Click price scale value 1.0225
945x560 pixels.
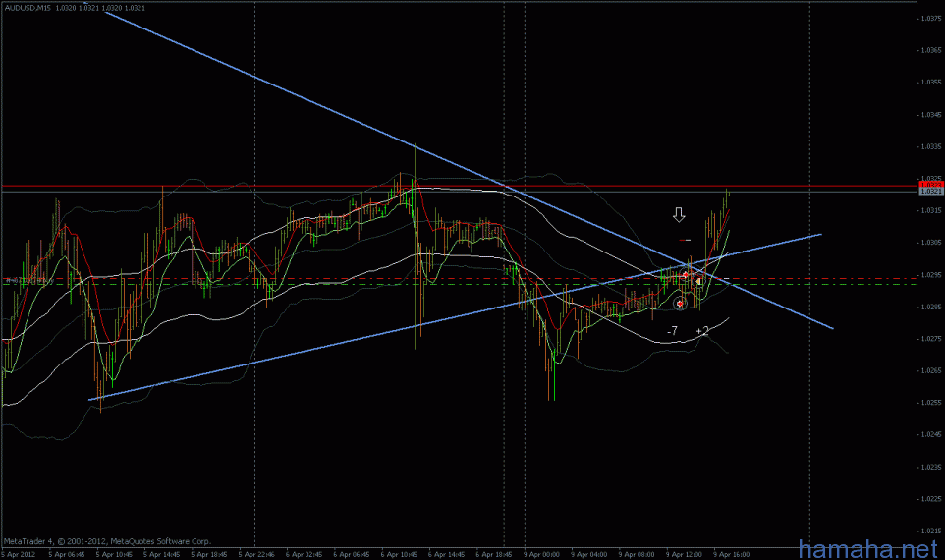tap(931, 499)
